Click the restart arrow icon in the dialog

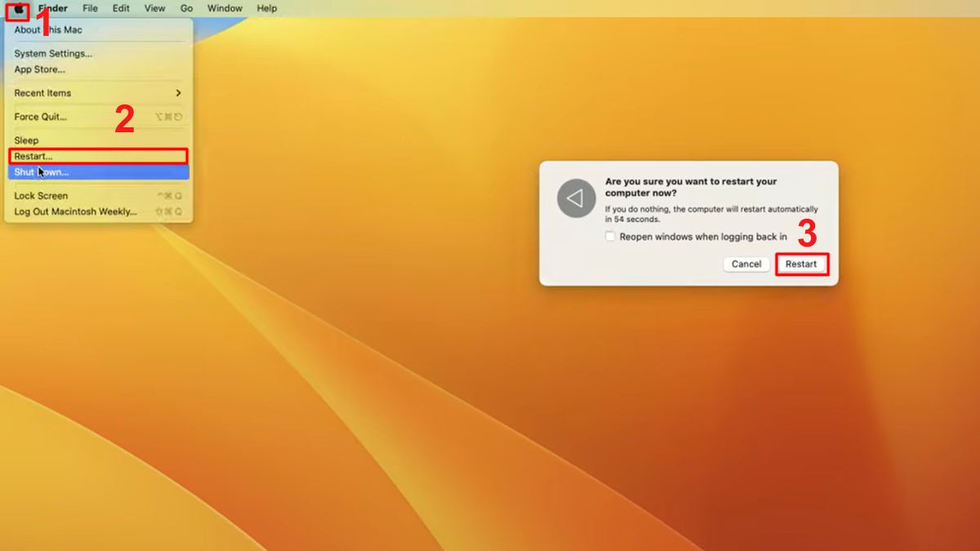pos(576,198)
